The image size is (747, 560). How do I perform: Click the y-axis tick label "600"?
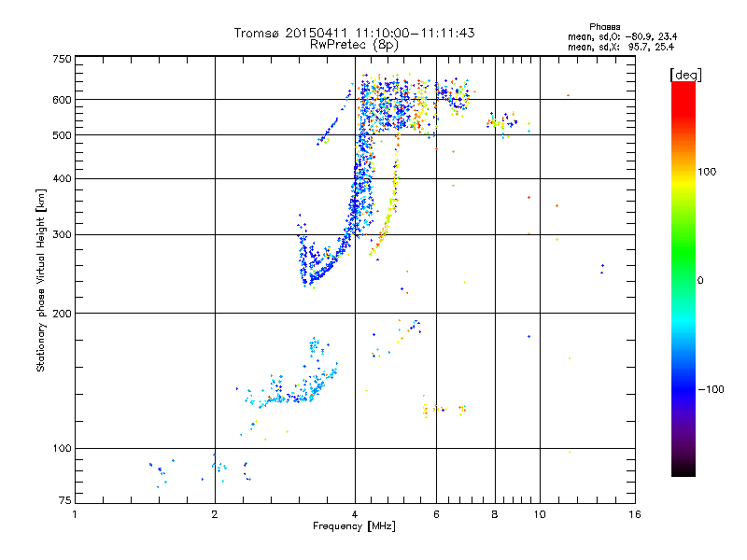[x=62, y=100]
